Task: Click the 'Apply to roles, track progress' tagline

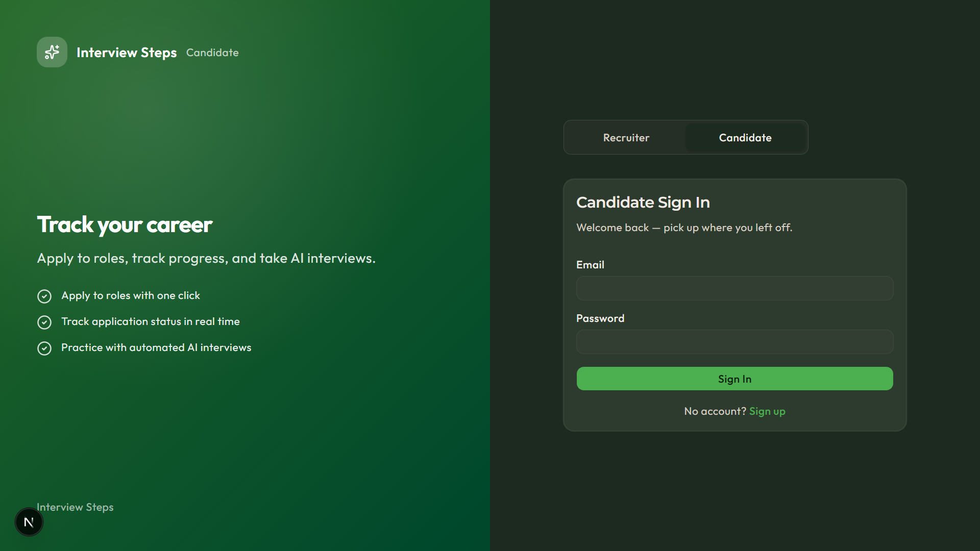Action: click(x=206, y=258)
